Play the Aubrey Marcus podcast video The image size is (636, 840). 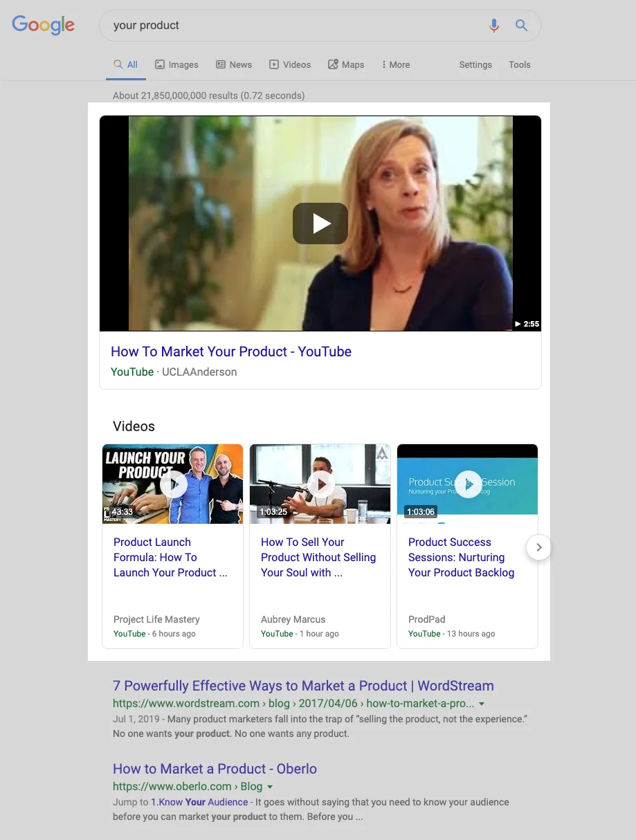click(x=320, y=484)
